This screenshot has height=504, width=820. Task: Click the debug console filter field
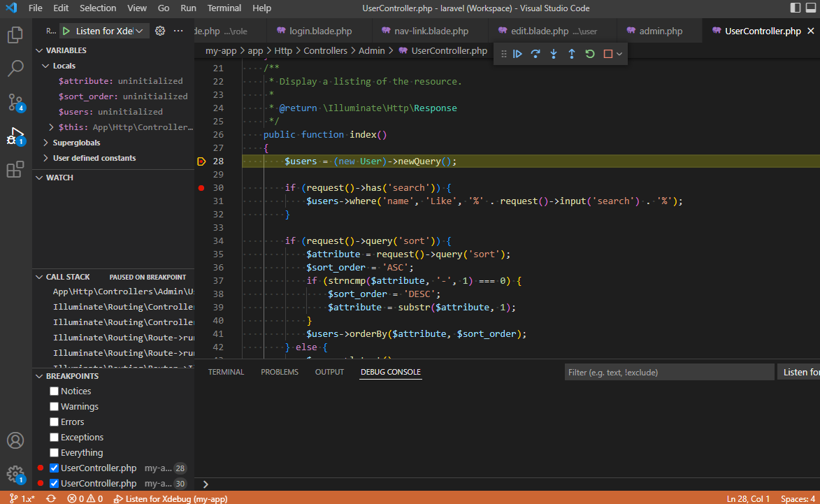pyautogui.click(x=669, y=373)
